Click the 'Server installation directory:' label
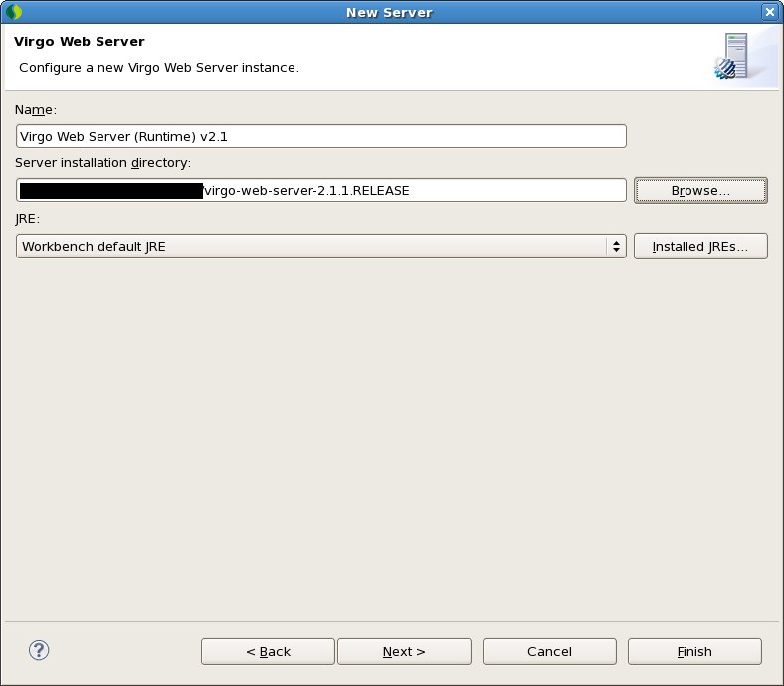The image size is (784, 686). tap(102, 163)
